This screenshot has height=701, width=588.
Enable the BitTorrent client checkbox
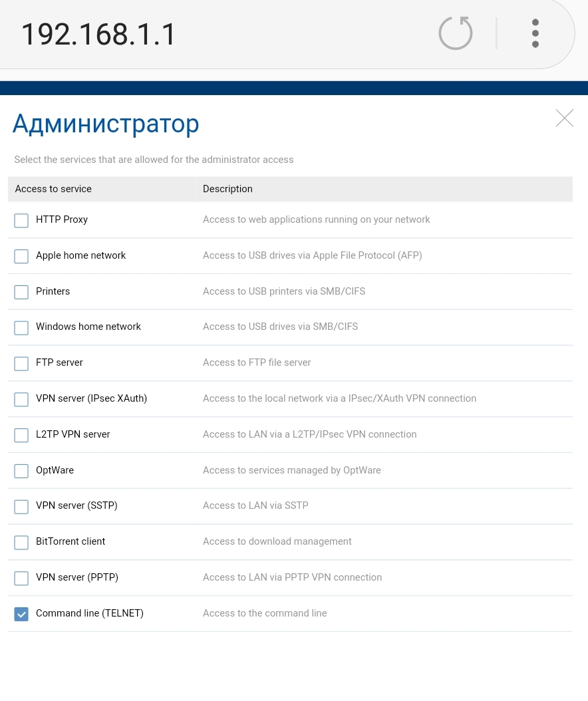21,542
